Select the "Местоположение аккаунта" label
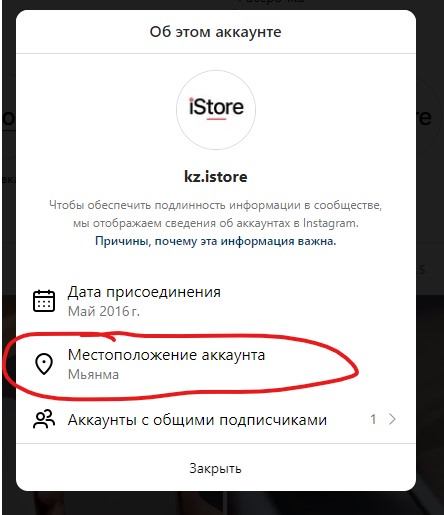Screen dimensions: 444x515 tap(166, 355)
